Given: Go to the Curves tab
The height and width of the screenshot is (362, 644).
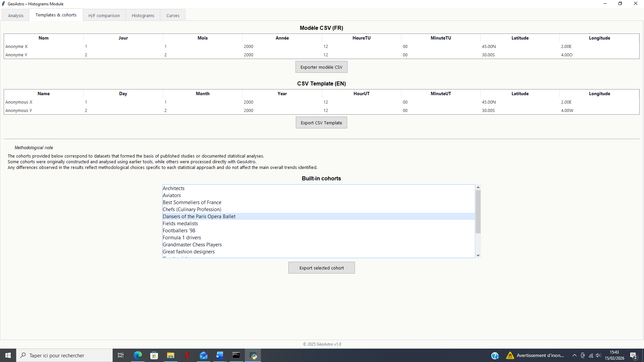Looking at the screenshot, I should [173, 15].
